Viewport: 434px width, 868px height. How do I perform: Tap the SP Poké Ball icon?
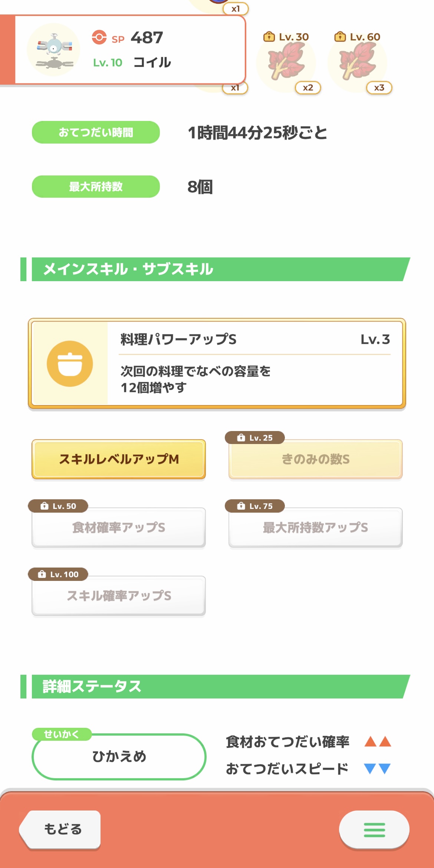pos(99,37)
